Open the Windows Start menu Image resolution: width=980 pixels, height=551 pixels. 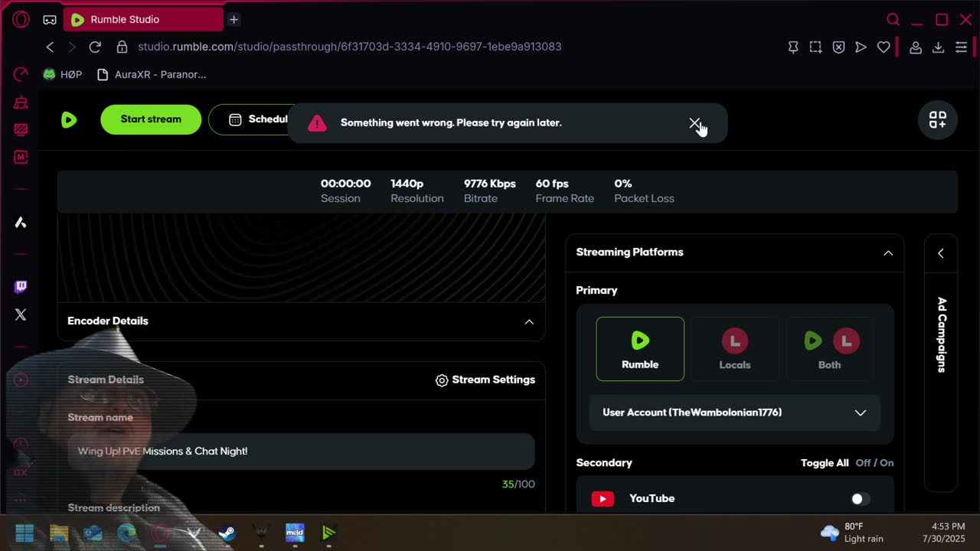pyautogui.click(x=24, y=533)
